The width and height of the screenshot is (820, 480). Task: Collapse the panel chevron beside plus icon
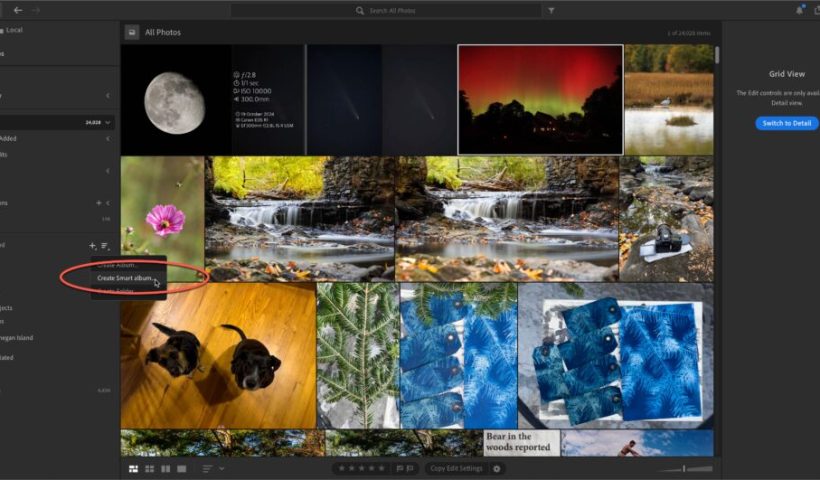pyautogui.click(x=108, y=203)
